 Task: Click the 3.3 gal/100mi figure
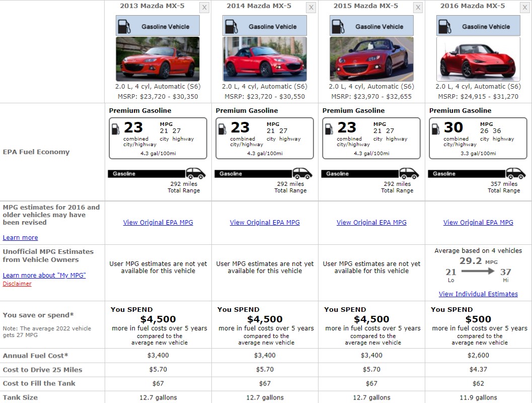tap(478, 154)
